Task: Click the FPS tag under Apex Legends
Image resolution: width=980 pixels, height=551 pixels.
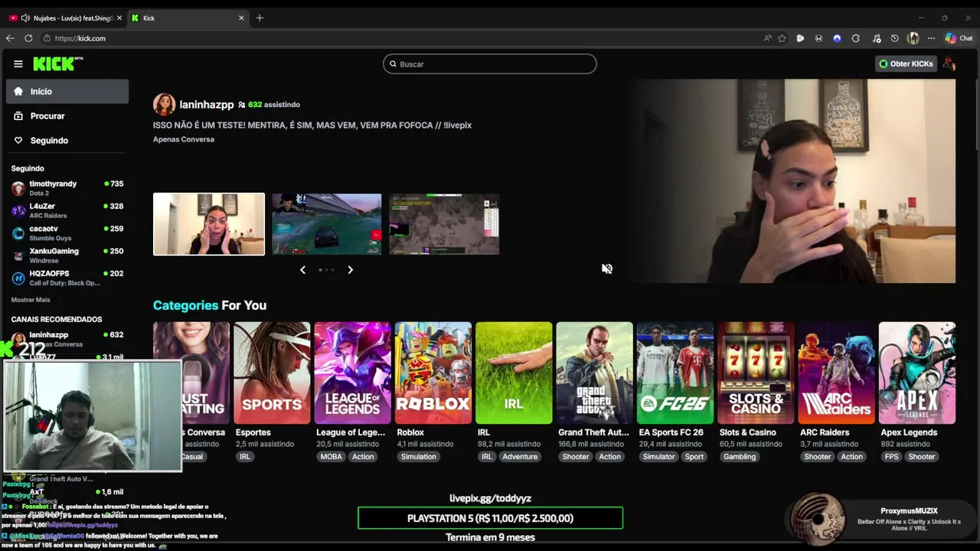Action: (891, 457)
